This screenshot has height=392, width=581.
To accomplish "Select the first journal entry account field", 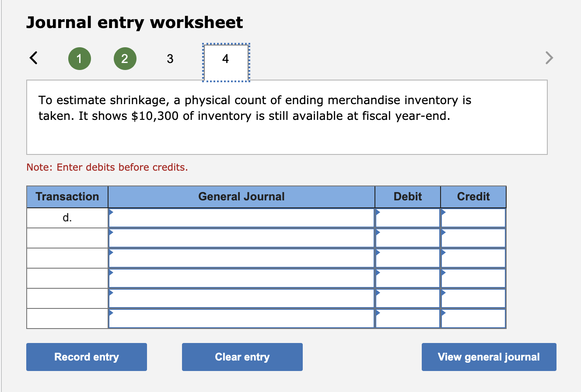I will [x=241, y=217].
